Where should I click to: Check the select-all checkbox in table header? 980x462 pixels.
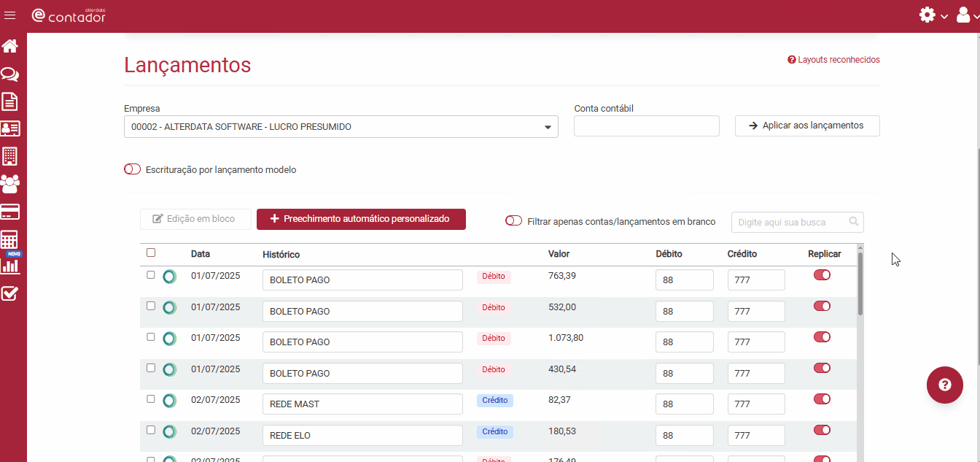151,253
